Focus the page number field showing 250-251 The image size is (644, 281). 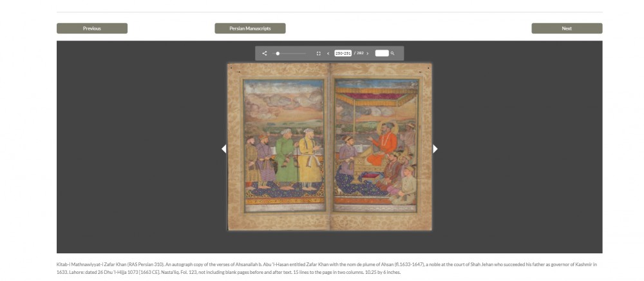coord(343,53)
